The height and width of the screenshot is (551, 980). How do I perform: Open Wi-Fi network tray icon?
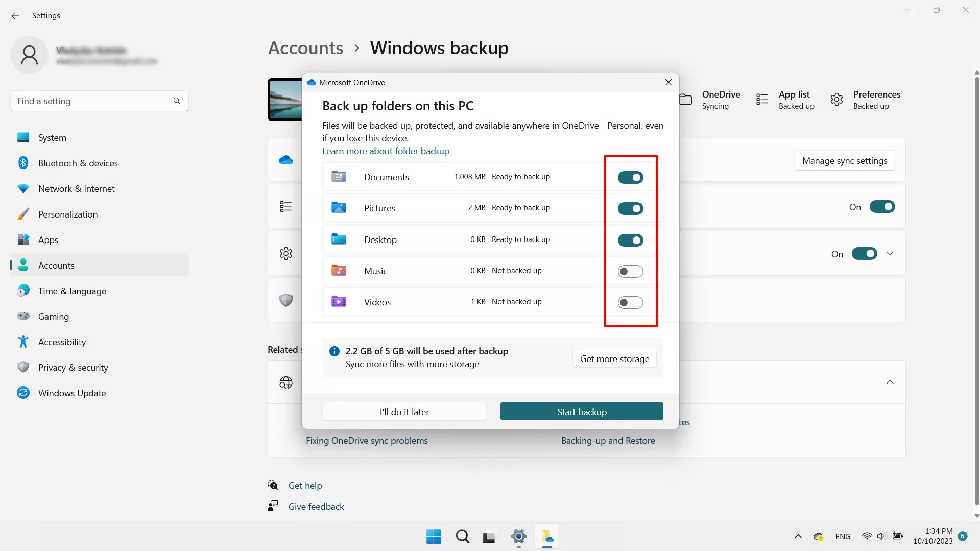867,536
